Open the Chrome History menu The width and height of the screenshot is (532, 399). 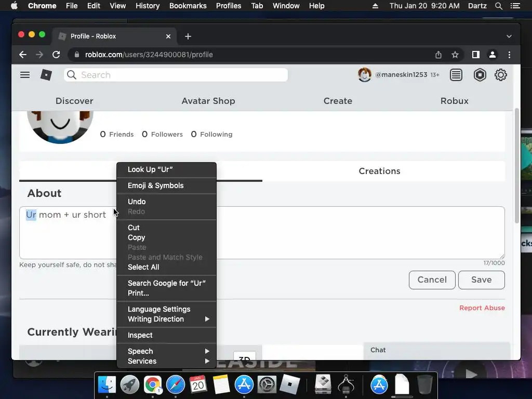coord(147,6)
